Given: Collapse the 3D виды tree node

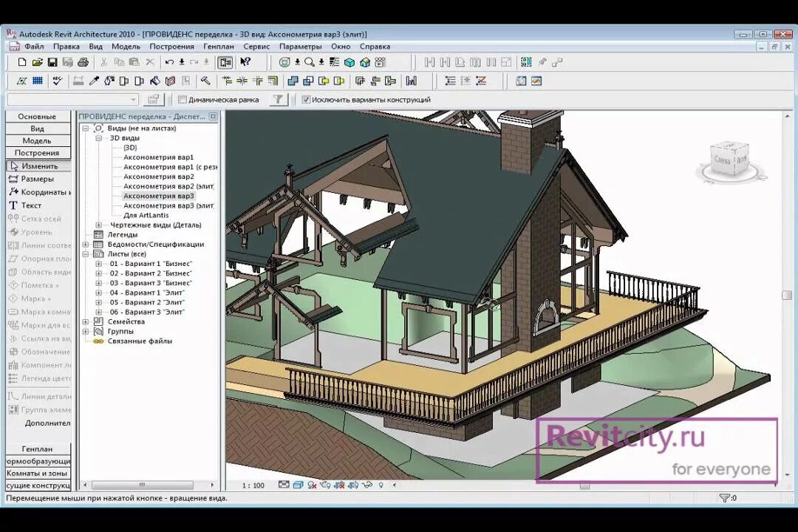Looking at the screenshot, I should [99, 138].
